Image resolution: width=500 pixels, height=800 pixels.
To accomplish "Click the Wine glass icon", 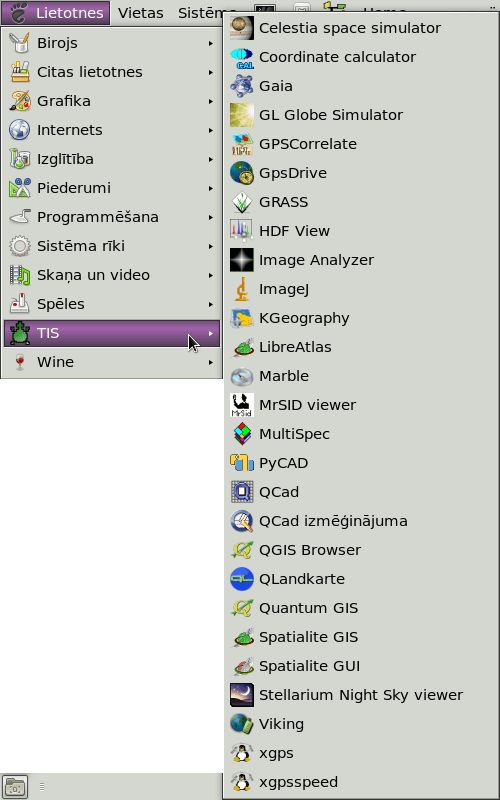I will (20, 362).
